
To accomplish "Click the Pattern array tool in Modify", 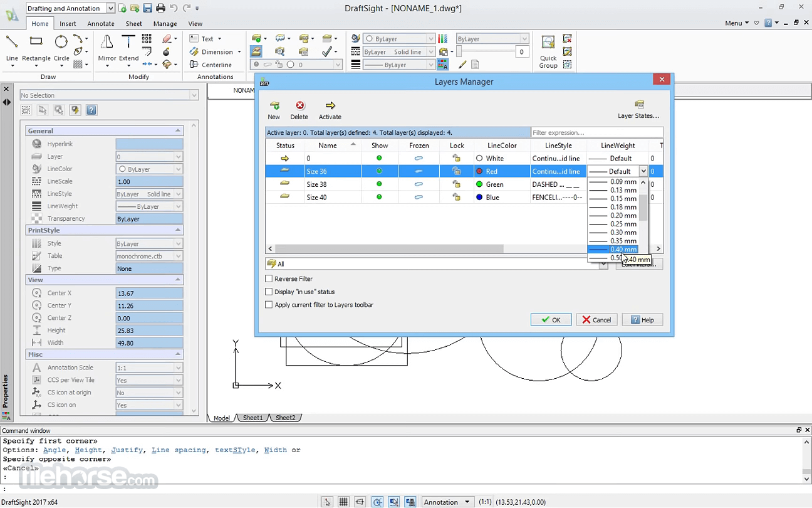I will click(x=147, y=39).
